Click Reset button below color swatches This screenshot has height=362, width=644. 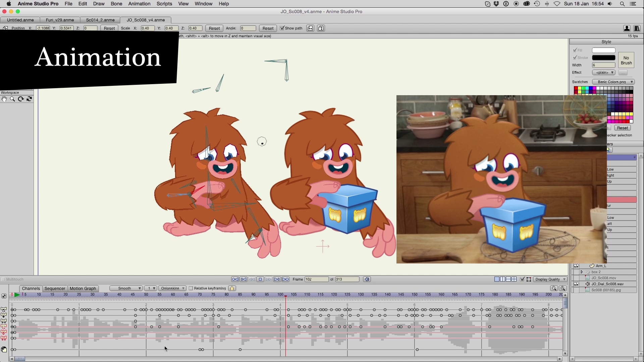coord(623,128)
